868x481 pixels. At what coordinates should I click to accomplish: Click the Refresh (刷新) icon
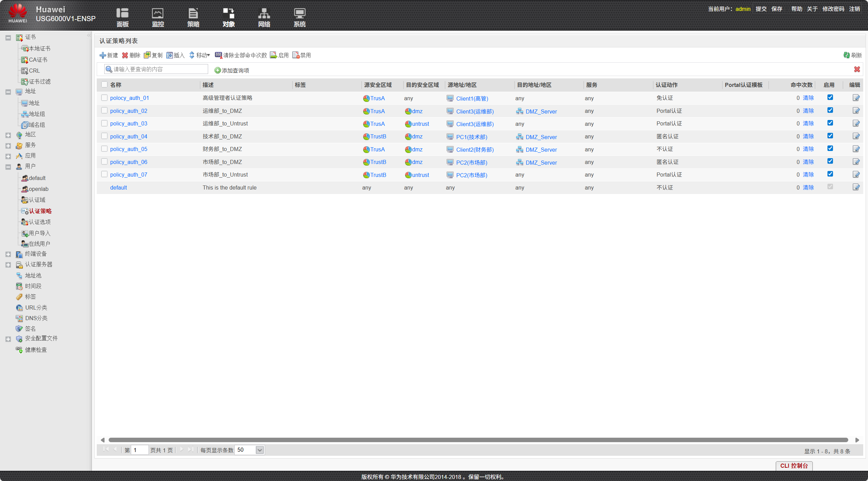(846, 55)
